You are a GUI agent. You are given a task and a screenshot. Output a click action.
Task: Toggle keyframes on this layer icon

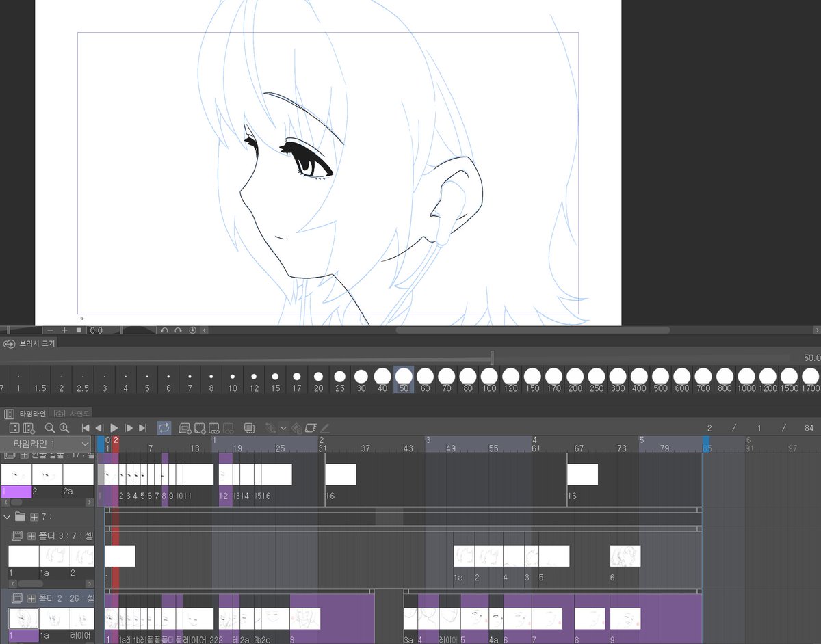pyautogui.click(x=271, y=428)
